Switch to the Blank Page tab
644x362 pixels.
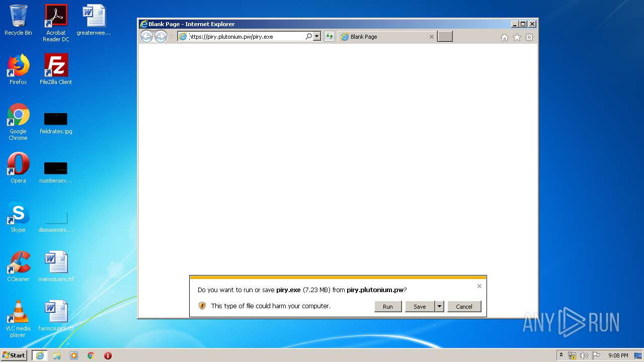(386, 37)
